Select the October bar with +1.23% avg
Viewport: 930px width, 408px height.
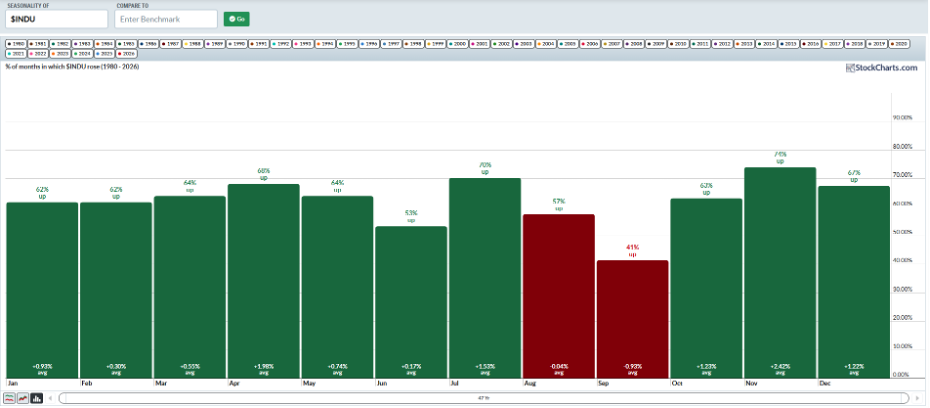[x=706, y=289]
